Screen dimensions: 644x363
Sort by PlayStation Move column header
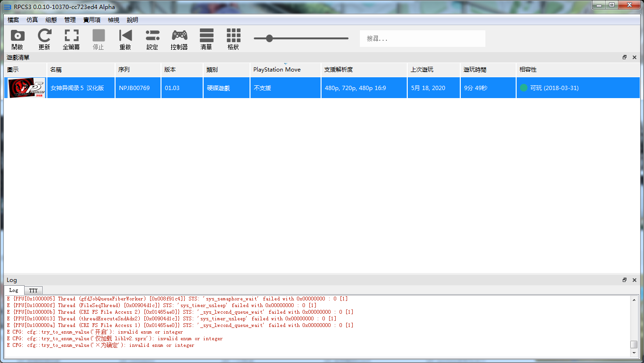pyautogui.click(x=286, y=70)
